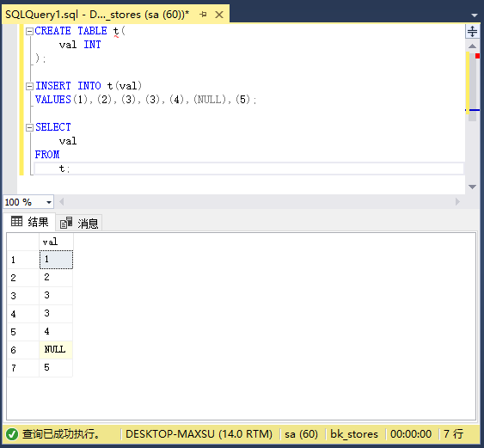This screenshot has width=484, height=448.
Task: Pin the SQLQuery1.sql tab
Action: 203,15
